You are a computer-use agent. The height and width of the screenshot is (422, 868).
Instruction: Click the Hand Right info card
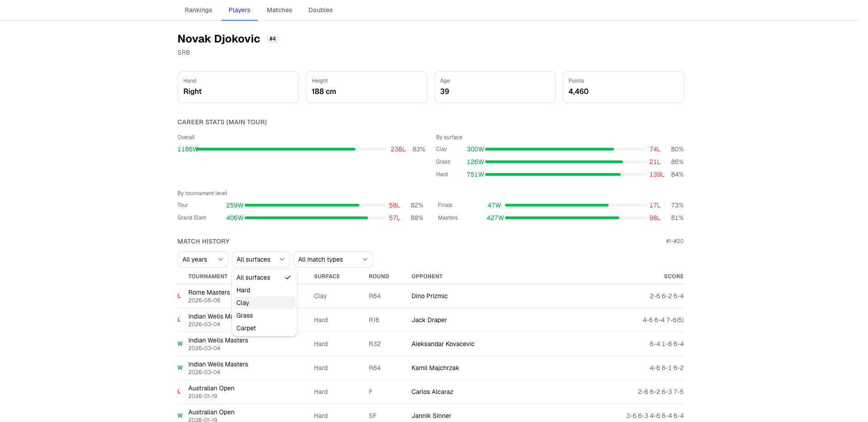coord(238,87)
